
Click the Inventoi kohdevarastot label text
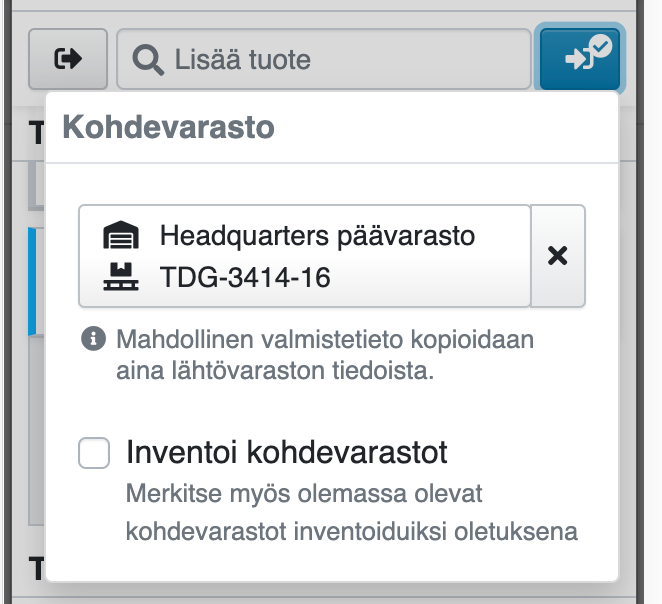click(x=286, y=453)
